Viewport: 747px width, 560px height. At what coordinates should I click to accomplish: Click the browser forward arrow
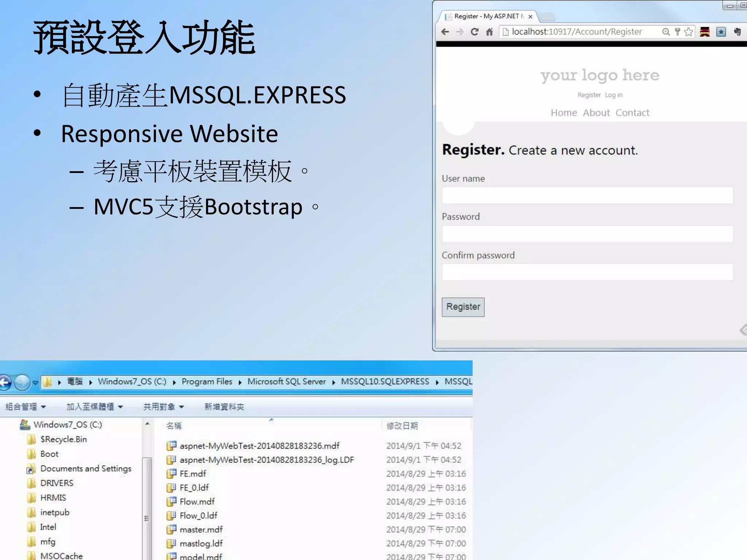[460, 32]
